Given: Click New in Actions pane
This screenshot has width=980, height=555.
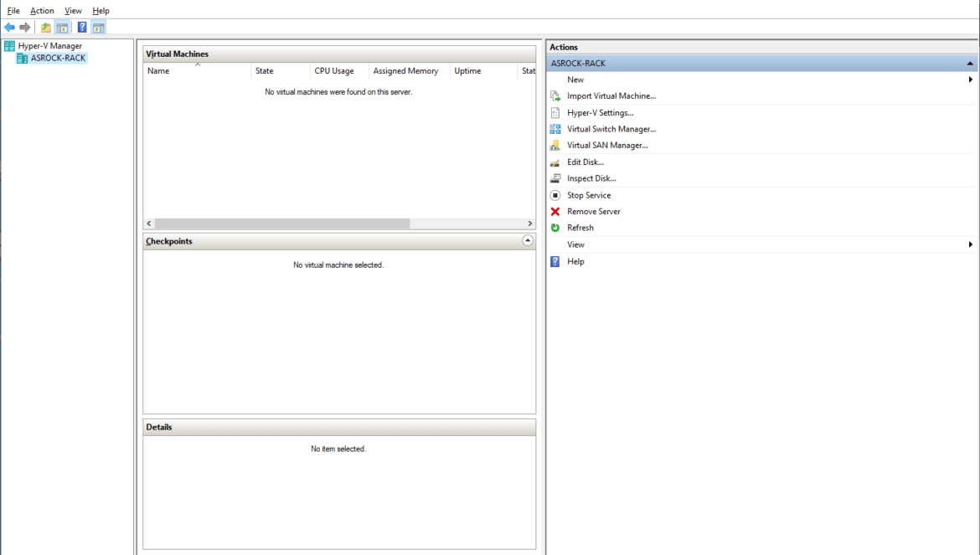Looking at the screenshot, I should [575, 80].
